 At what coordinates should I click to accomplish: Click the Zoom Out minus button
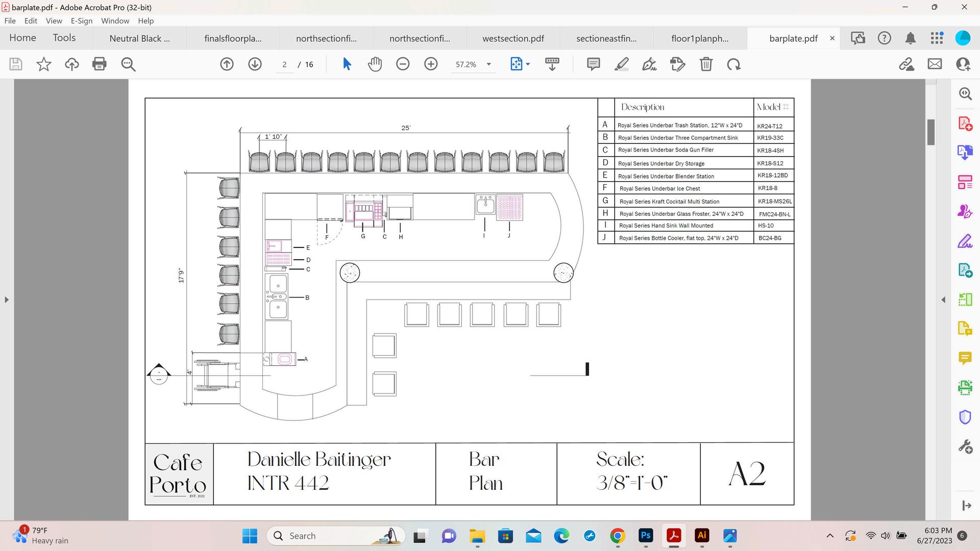[403, 64]
